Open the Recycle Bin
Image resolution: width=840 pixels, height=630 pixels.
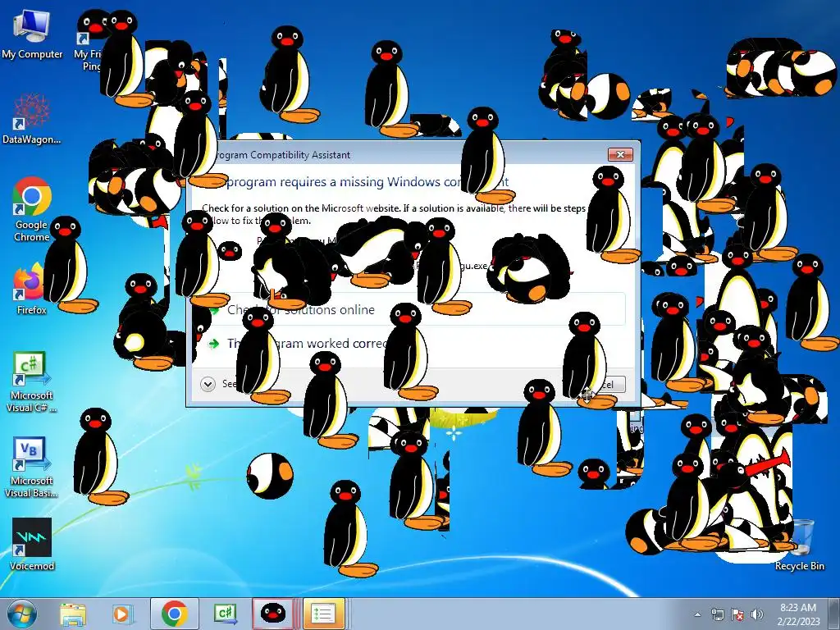click(799, 545)
